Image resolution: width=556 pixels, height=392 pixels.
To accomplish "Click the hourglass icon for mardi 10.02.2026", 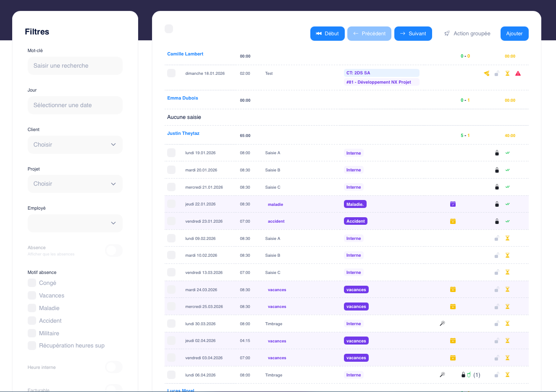I will pos(507,255).
